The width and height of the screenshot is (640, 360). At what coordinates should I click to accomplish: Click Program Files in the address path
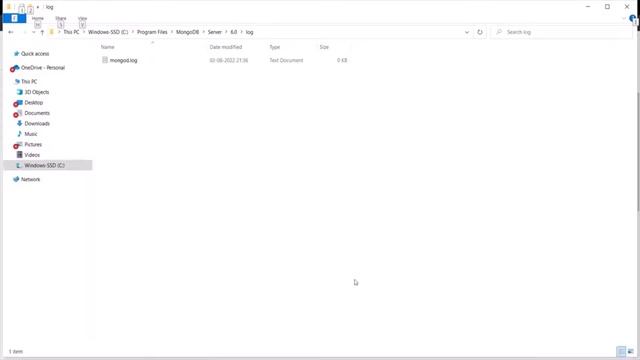click(152, 32)
